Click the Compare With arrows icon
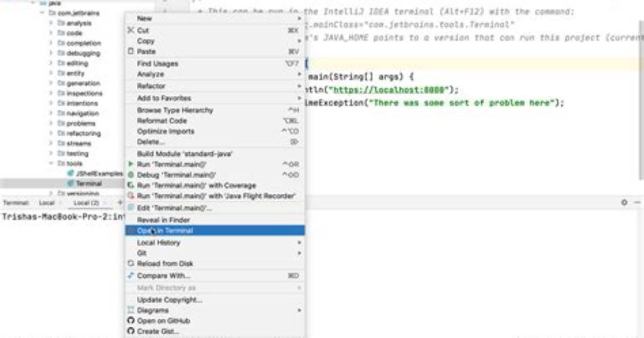644x338 pixels. click(131, 275)
